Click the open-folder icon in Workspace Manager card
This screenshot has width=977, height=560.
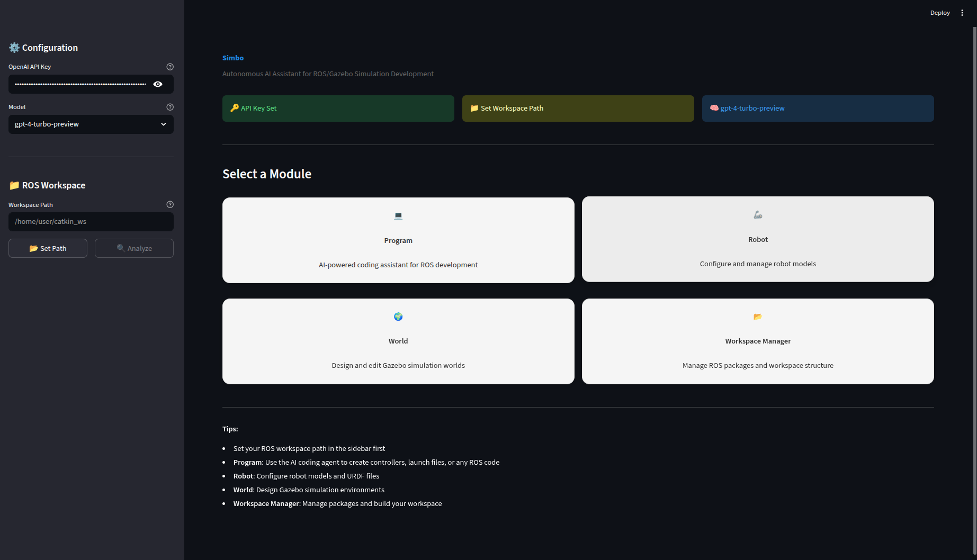pyautogui.click(x=758, y=317)
